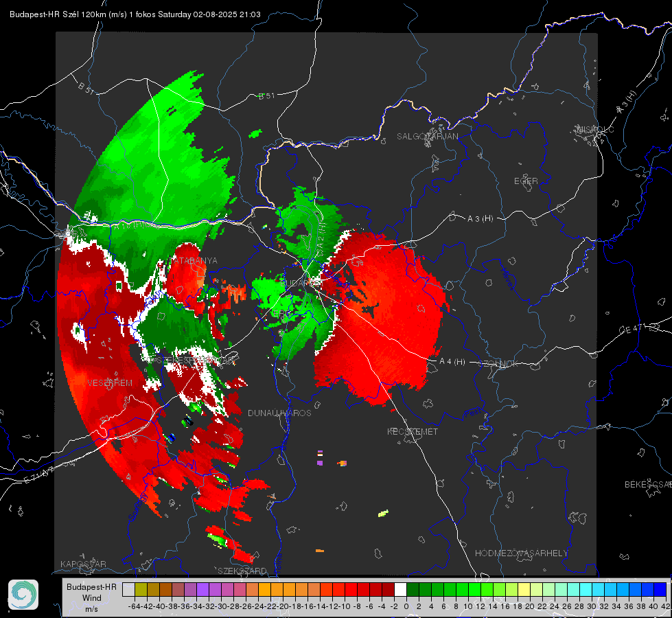Click the swirl weather service logo
Viewport: 672px width, 618px height.
(23, 595)
